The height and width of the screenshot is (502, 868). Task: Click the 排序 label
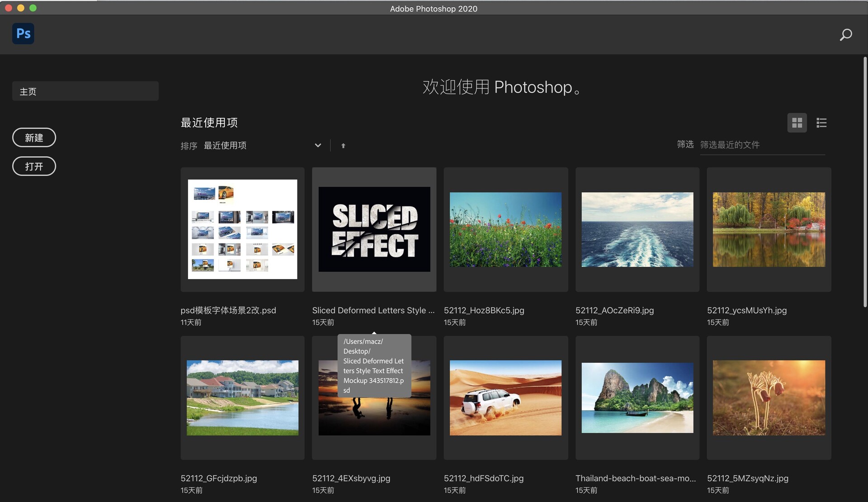point(189,146)
